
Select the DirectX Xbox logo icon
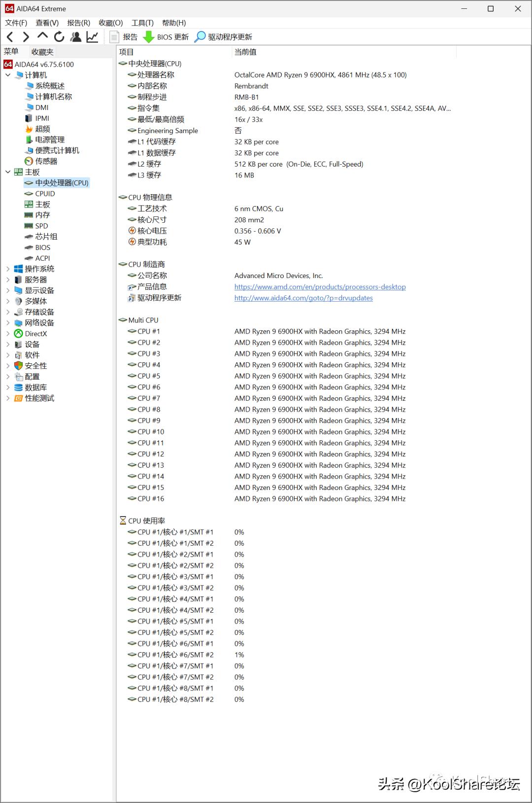pyautogui.click(x=19, y=334)
